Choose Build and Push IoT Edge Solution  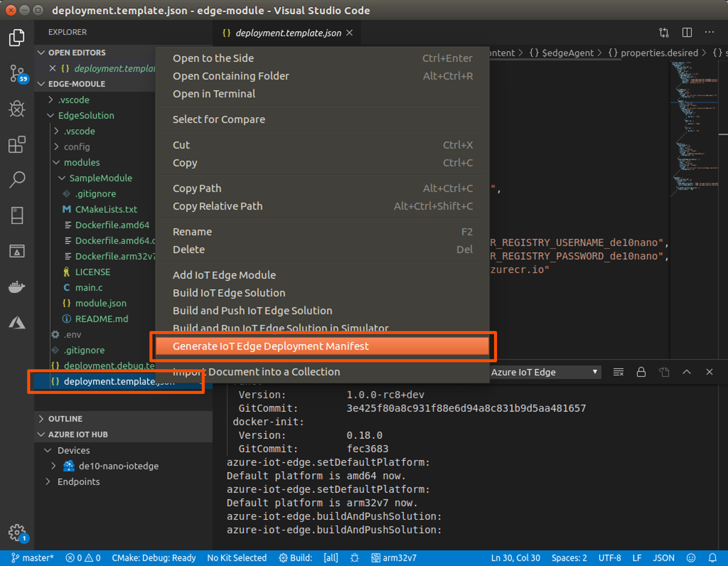pos(253,310)
